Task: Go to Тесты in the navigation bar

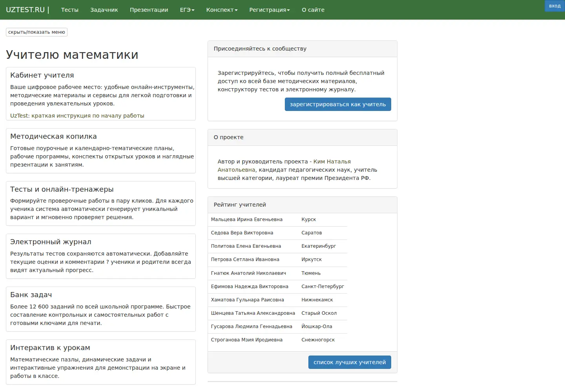Action: [x=70, y=10]
